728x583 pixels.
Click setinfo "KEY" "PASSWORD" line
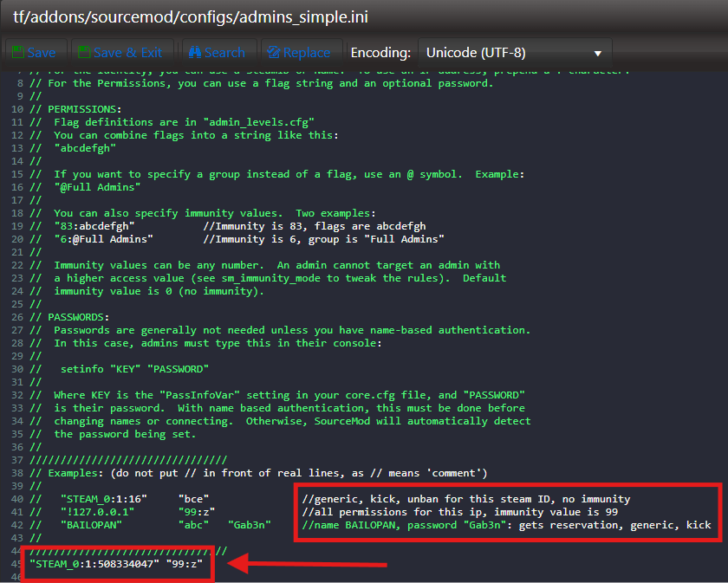tap(134, 369)
